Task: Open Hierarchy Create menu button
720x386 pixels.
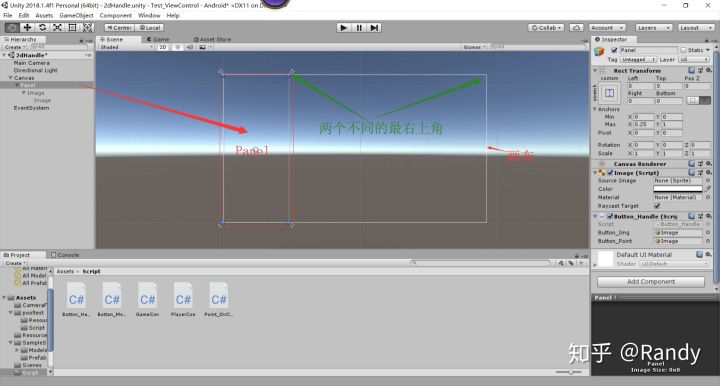Action: coord(15,47)
